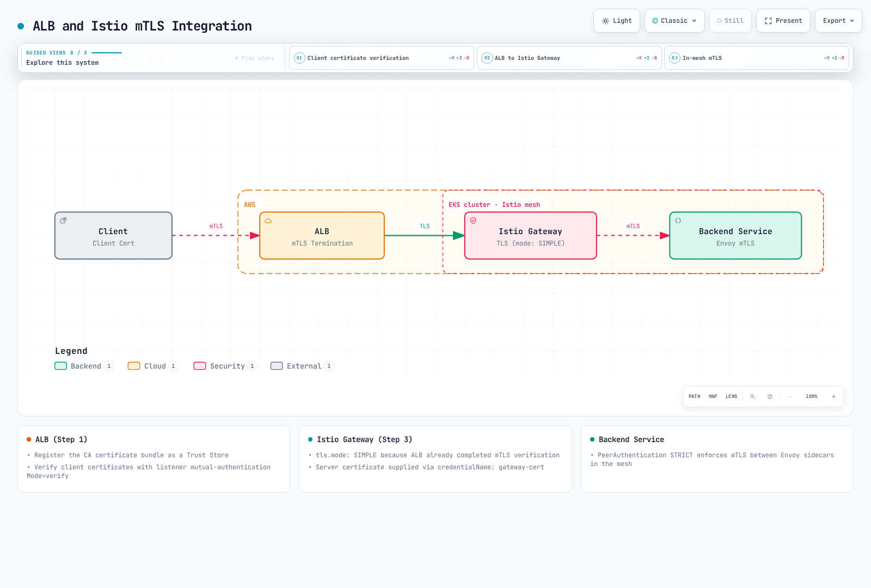The width and height of the screenshot is (871, 588).
Task: Click the TLS edge label
Action: tap(425, 226)
